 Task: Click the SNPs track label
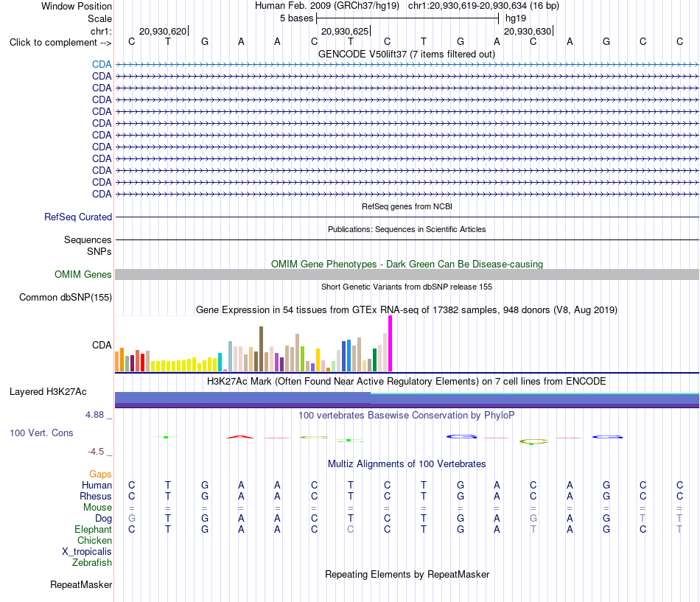pos(99,251)
